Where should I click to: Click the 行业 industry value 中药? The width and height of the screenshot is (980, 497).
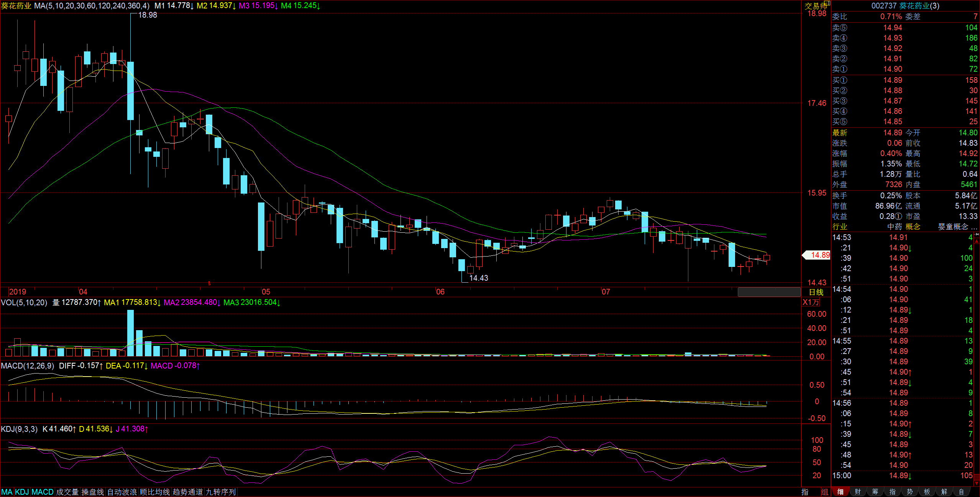[x=895, y=227]
